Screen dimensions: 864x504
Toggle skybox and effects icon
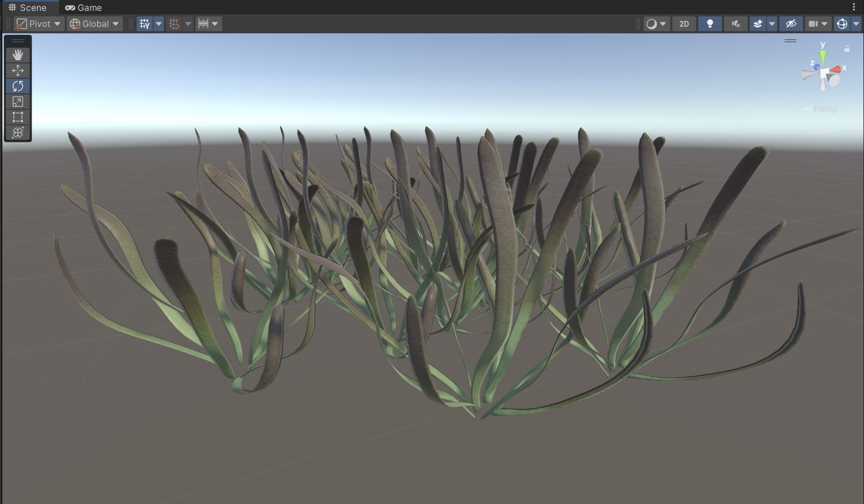pyautogui.click(x=758, y=24)
